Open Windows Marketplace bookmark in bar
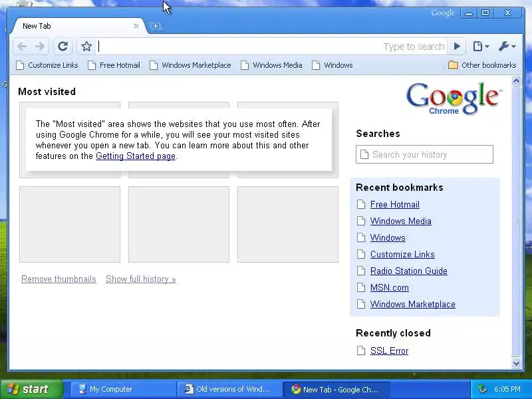The image size is (532, 399). click(190, 65)
